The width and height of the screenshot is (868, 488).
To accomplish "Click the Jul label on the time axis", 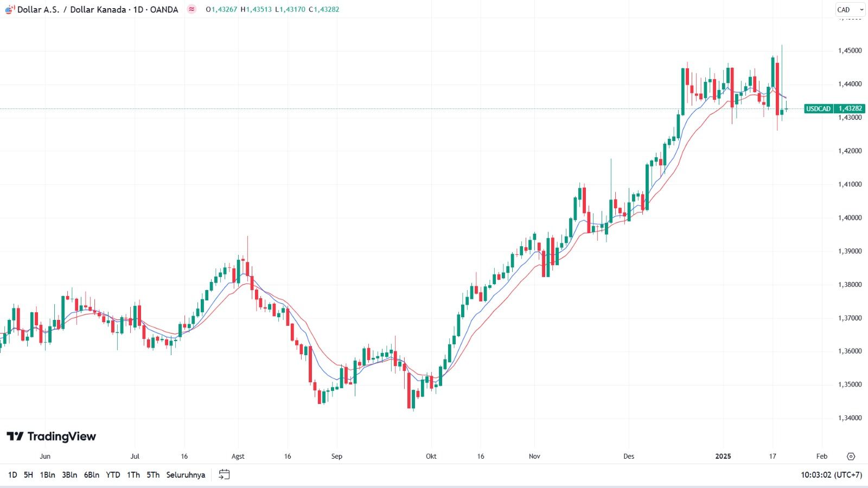I will 135,456.
